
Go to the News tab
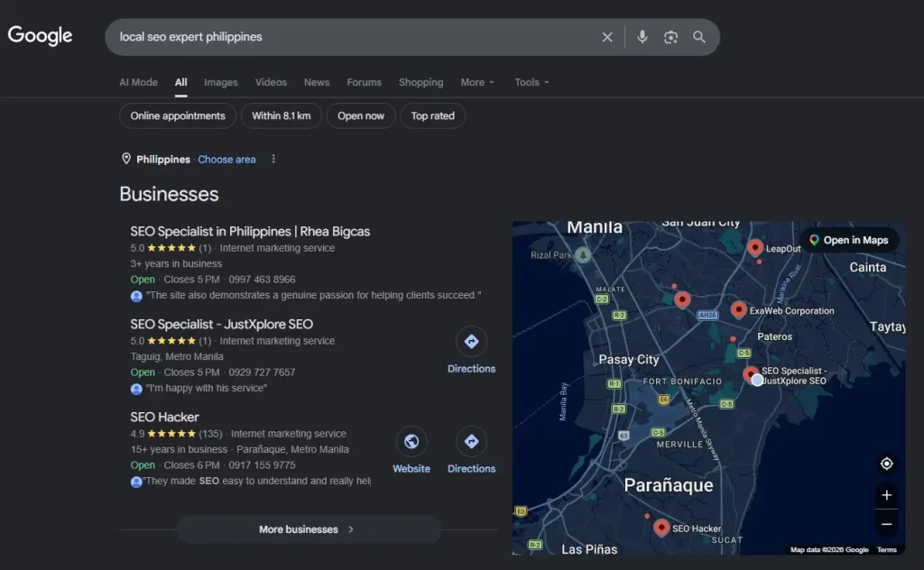pos(317,82)
